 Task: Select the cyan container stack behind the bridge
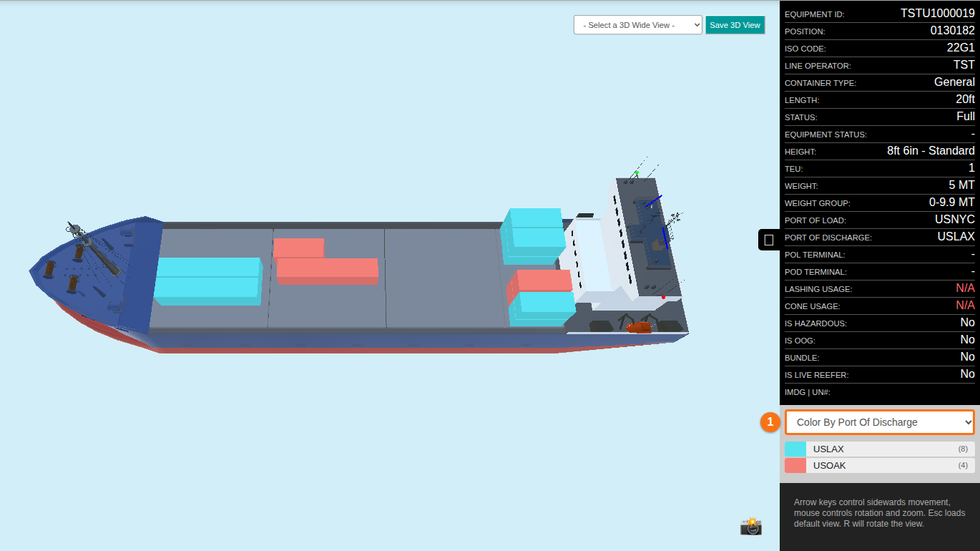(533, 236)
